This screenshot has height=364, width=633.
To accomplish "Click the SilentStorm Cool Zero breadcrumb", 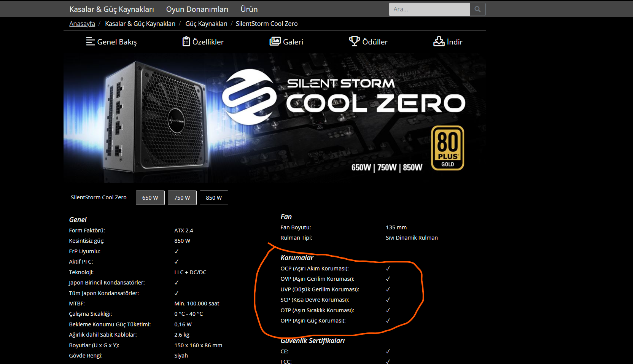I will 267,24.
